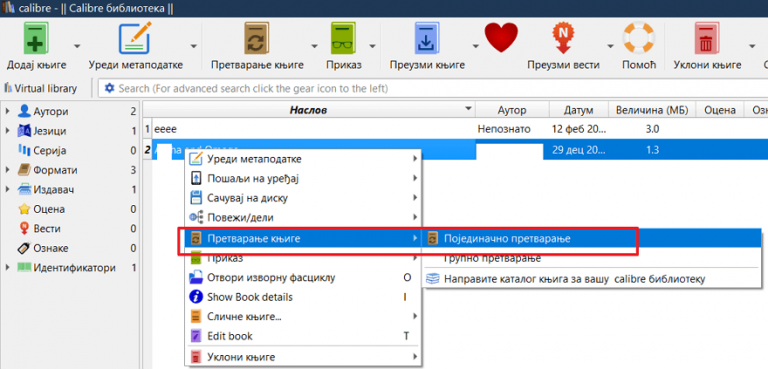Click Издавач icon in tag browser
The height and width of the screenshot is (369, 768).
click(x=24, y=190)
